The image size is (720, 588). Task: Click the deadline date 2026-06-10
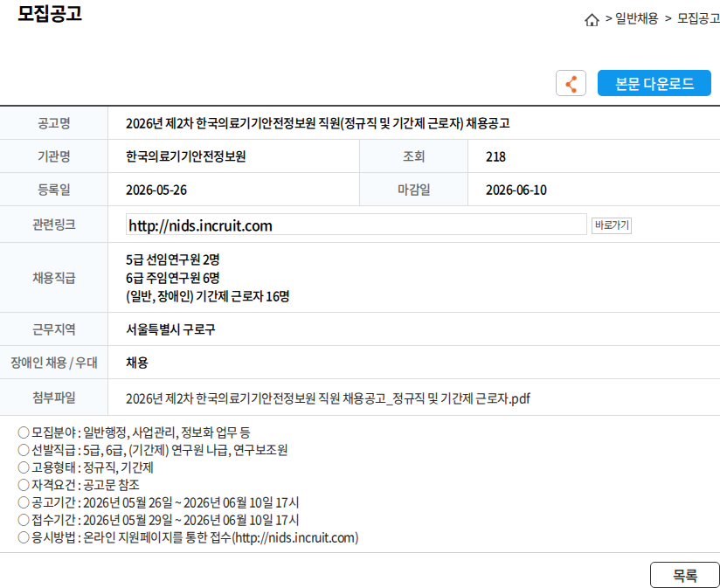[516, 190]
